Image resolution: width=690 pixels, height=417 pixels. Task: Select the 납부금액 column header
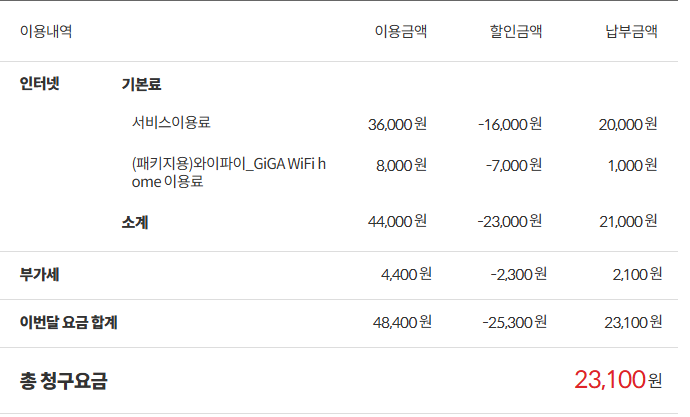tap(631, 31)
